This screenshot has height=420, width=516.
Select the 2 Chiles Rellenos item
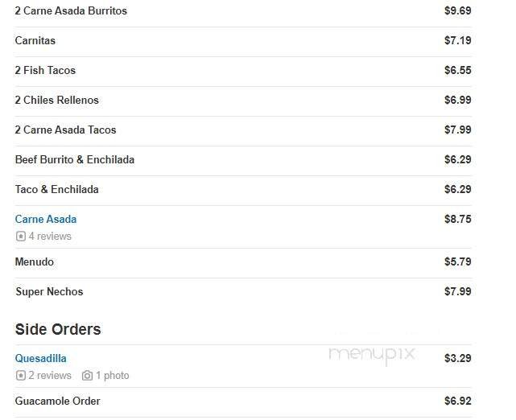[56, 101]
